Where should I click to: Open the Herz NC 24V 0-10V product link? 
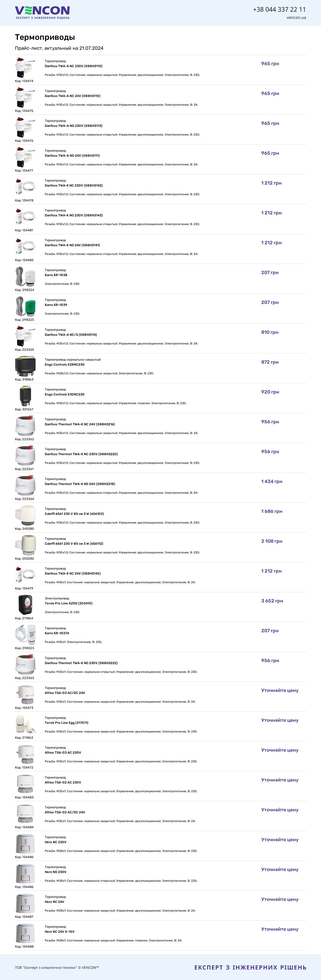[x=60, y=932]
